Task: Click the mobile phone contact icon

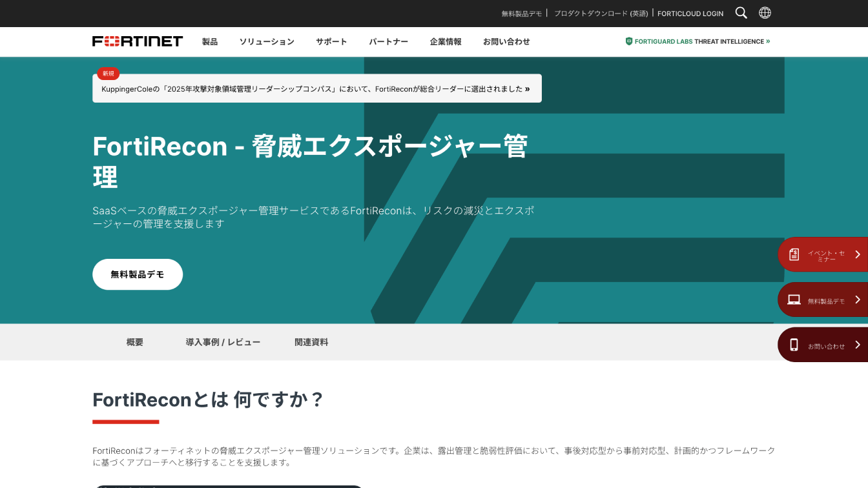Action: point(794,345)
